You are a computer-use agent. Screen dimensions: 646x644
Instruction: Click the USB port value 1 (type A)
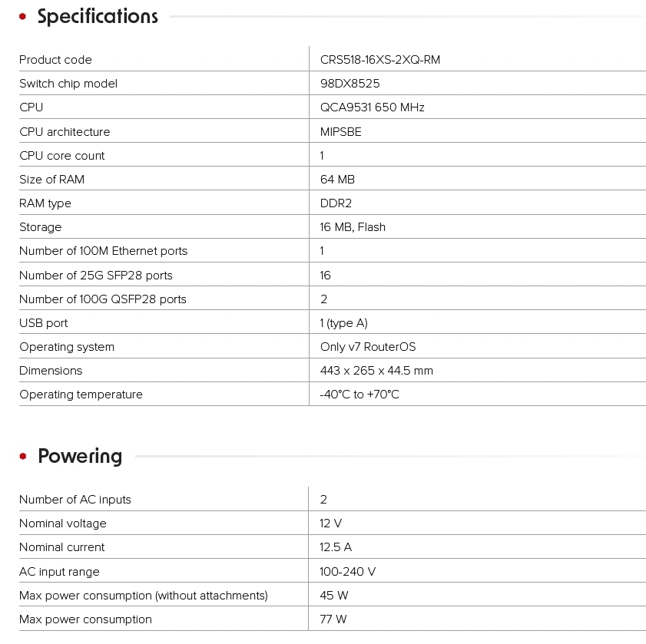click(344, 323)
